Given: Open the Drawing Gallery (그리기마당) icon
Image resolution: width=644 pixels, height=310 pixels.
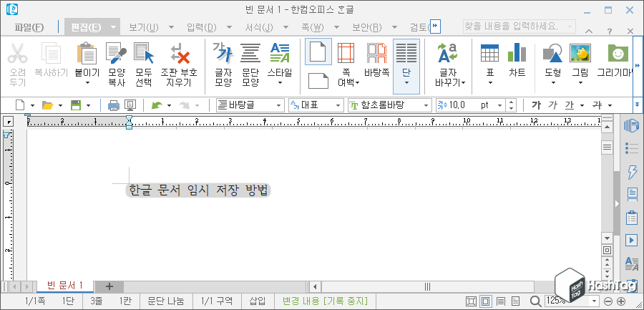Looking at the screenshot, I should 618,53.
